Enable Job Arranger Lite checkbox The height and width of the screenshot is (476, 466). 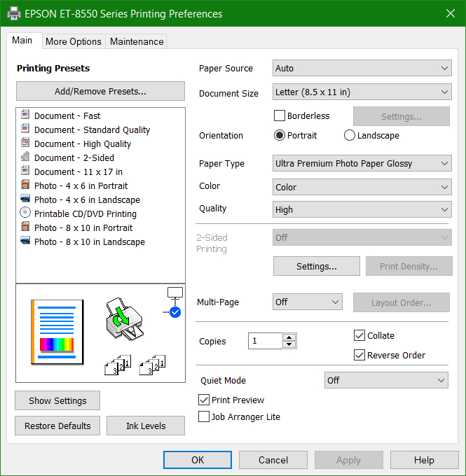204,416
